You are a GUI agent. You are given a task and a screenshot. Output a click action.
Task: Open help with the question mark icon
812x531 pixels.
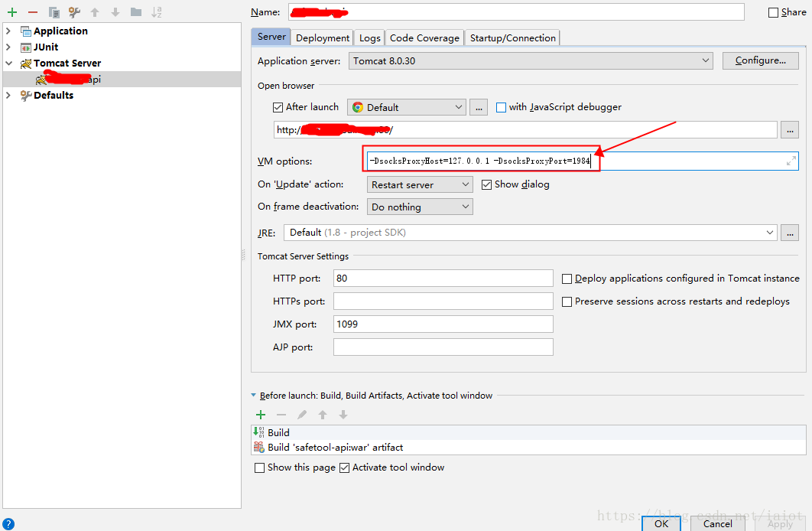pos(8,524)
